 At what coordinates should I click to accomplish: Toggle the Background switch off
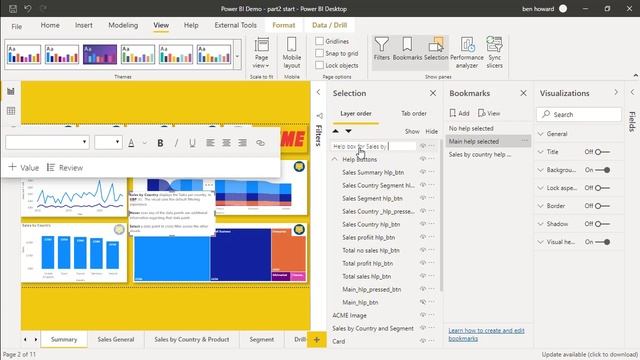602,170
